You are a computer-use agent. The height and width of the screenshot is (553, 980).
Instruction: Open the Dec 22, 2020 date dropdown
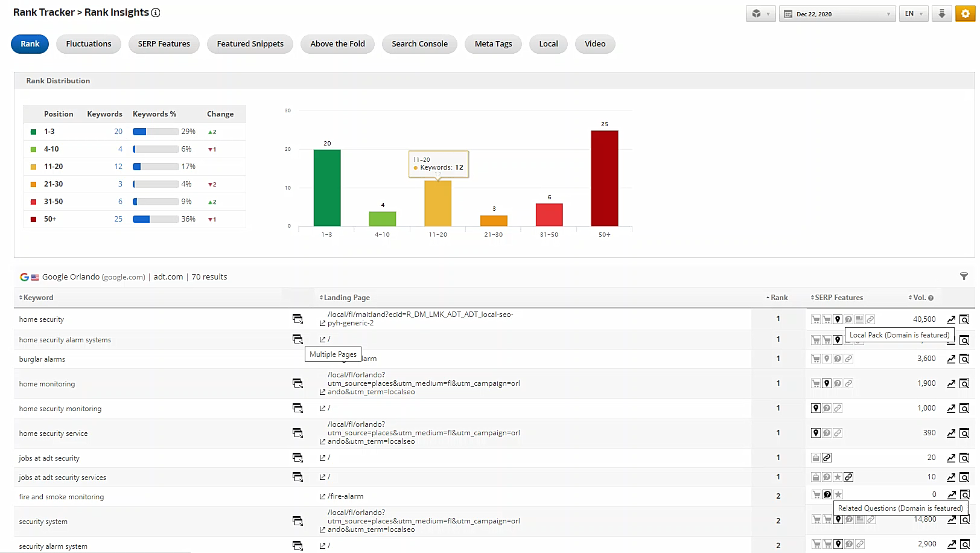coord(836,14)
